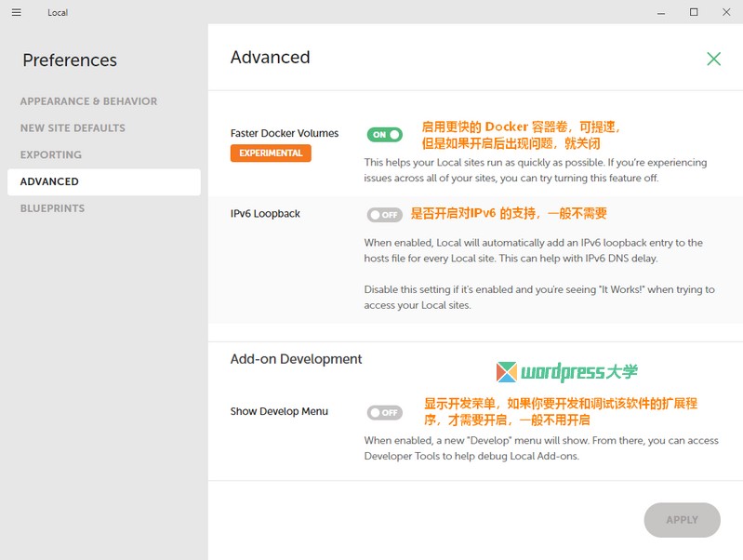
Task: Select the Advanced preferences section
Action: click(x=104, y=181)
